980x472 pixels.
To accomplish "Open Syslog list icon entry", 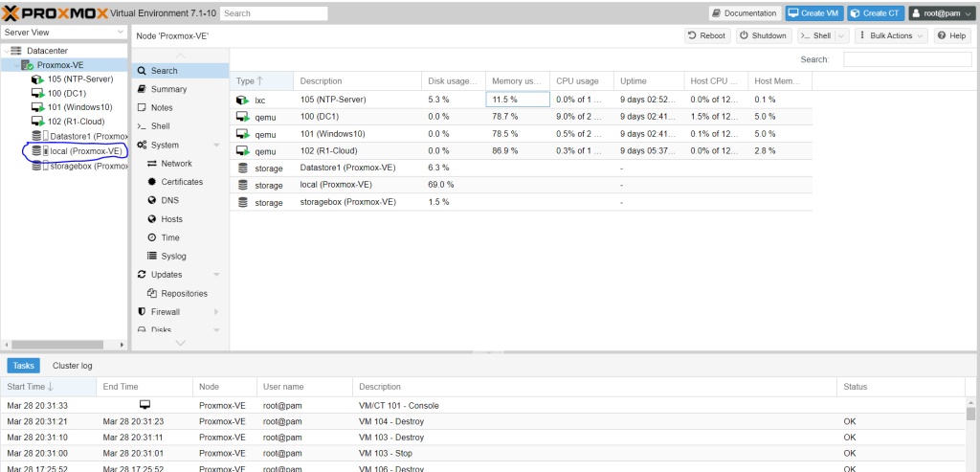I will pos(152,256).
